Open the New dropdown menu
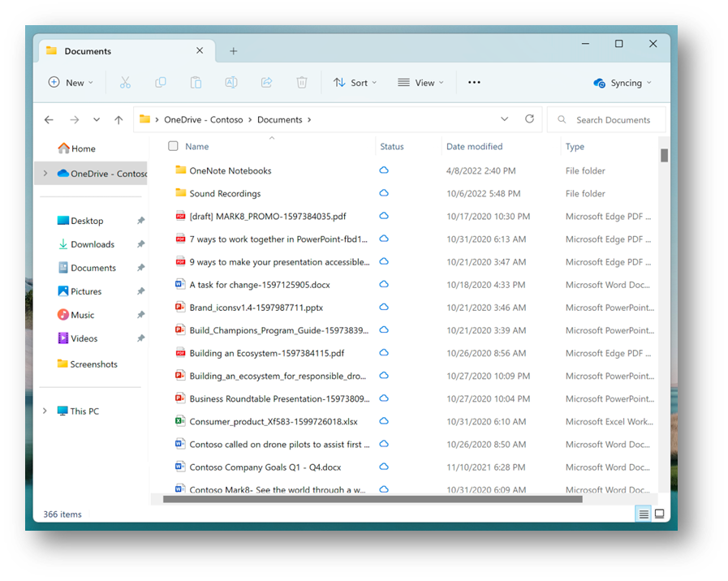Screen dimensions: 728x581 tap(71, 83)
